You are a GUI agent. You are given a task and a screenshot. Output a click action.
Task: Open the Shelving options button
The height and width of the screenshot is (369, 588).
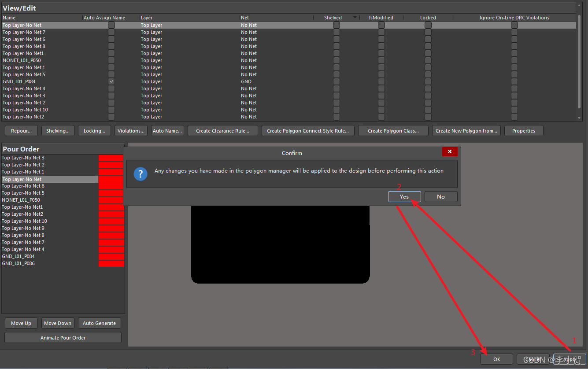58,131
